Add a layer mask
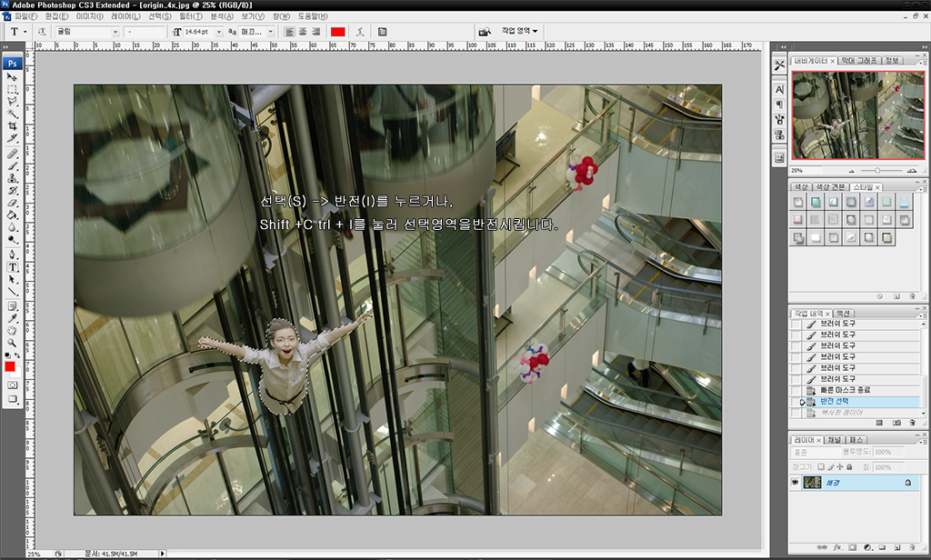Image resolution: width=931 pixels, height=560 pixels. [x=852, y=547]
